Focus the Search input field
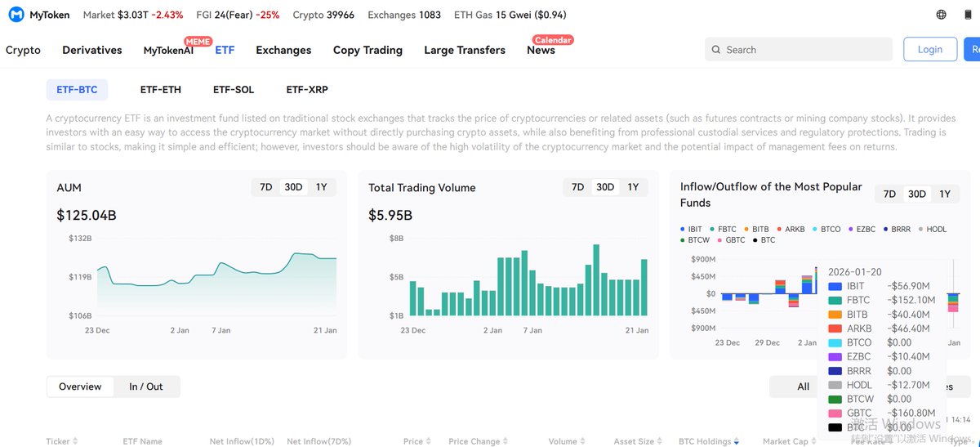 [799, 49]
